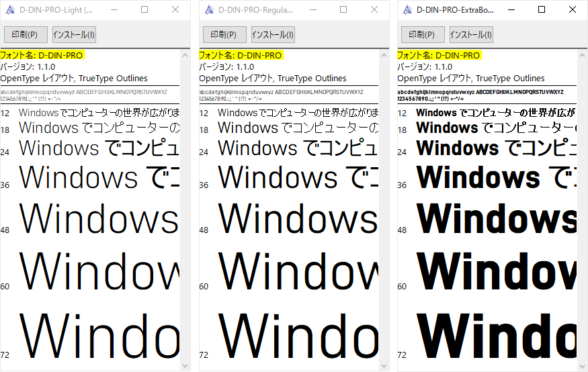Click 印刷(P) in the D-DIN-PRO-ExtraBold window
This screenshot has height=372, width=588.
[423, 34]
